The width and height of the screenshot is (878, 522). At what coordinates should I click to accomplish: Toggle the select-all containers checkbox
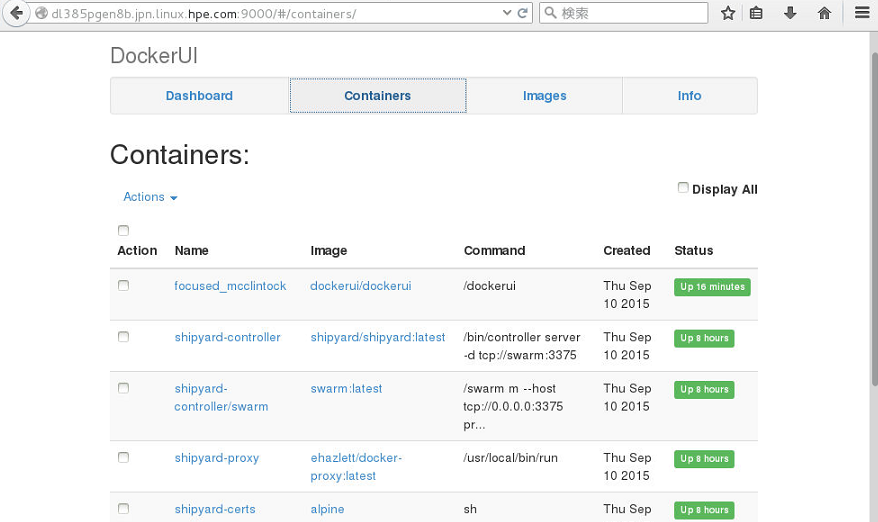pos(123,230)
